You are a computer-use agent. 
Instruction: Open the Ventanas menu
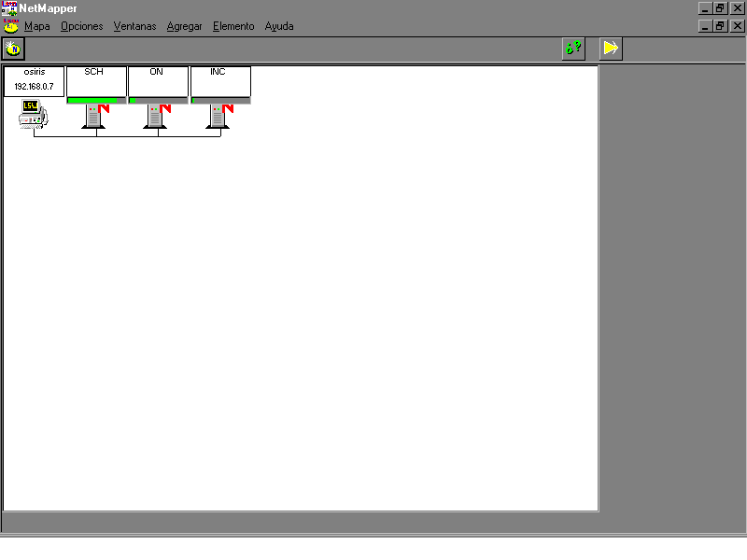(134, 26)
